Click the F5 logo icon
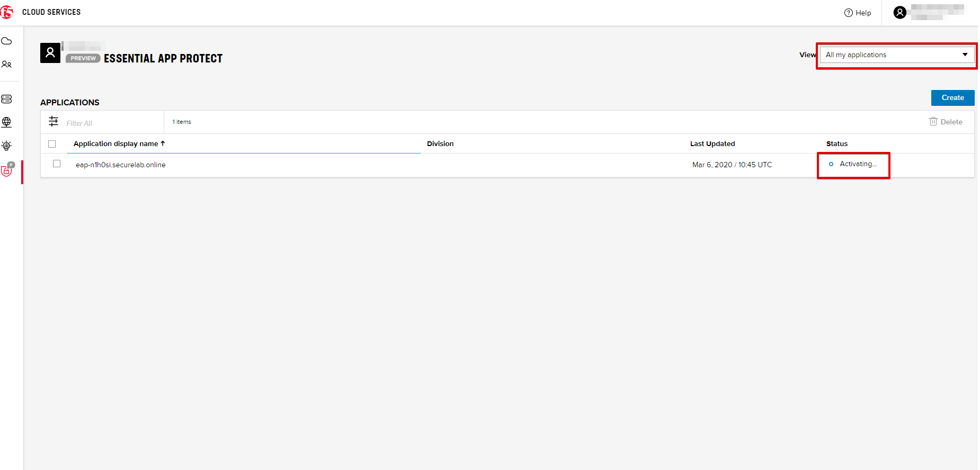The width and height of the screenshot is (980, 470). click(x=7, y=12)
